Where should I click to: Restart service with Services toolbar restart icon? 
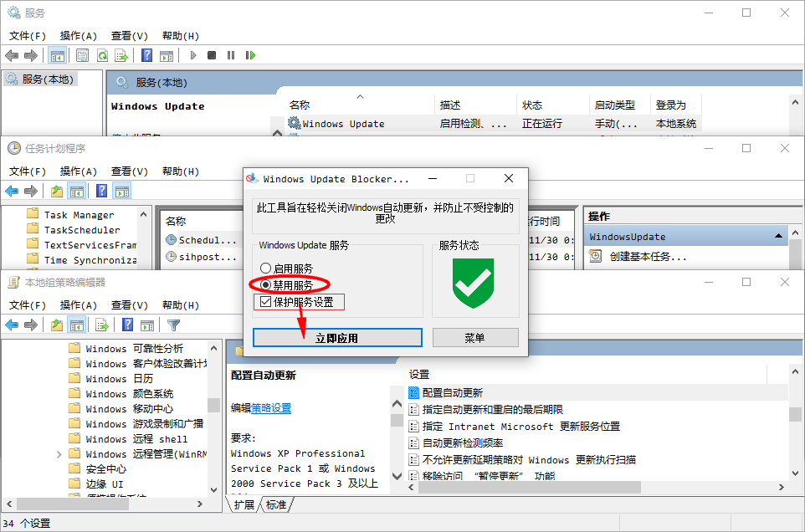coord(250,55)
